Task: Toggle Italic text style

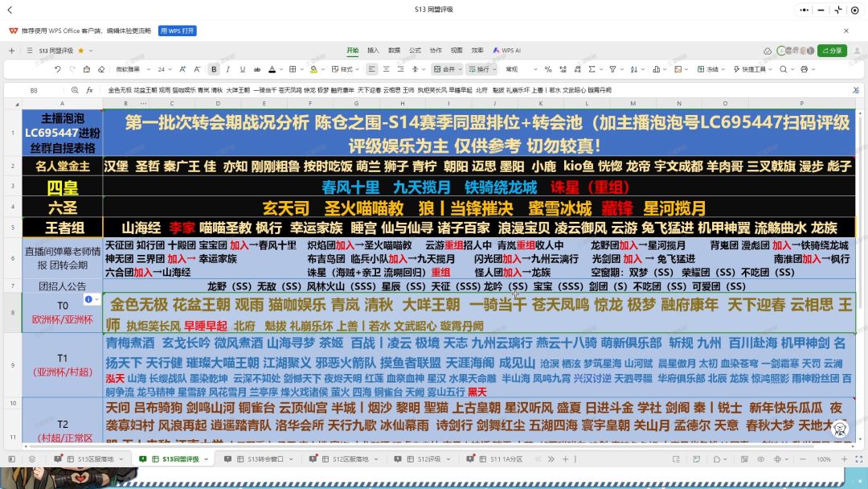Action: pos(227,69)
